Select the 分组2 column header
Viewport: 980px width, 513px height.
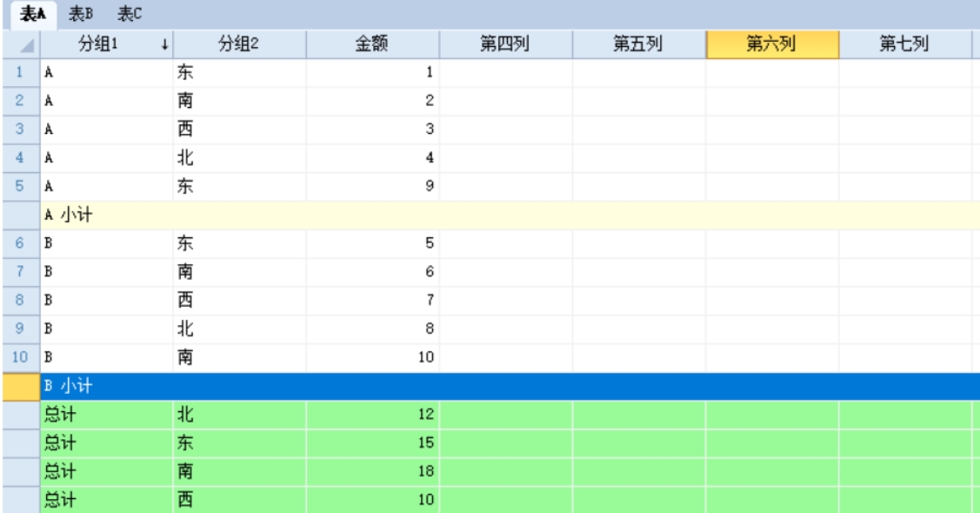click(x=239, y=44)
